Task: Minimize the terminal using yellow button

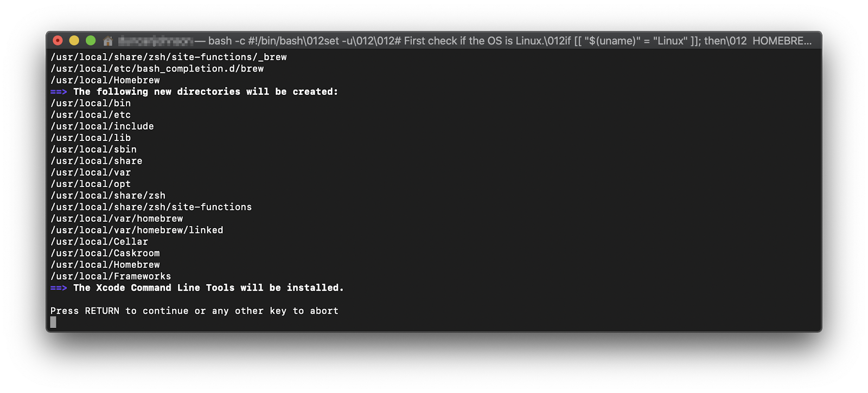Action: pyautogui.click(x=74, y=41)
